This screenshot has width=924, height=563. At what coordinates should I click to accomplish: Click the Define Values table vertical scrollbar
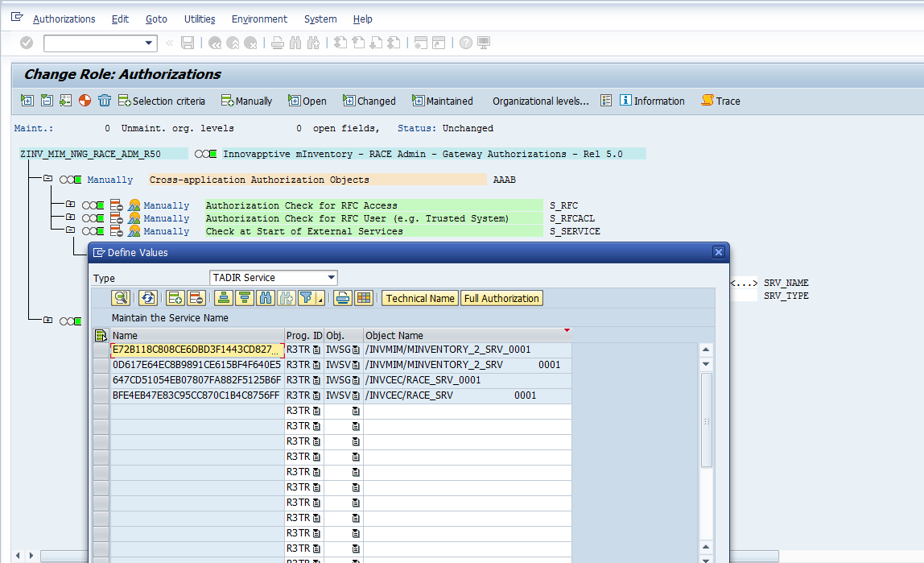point(706,419)
